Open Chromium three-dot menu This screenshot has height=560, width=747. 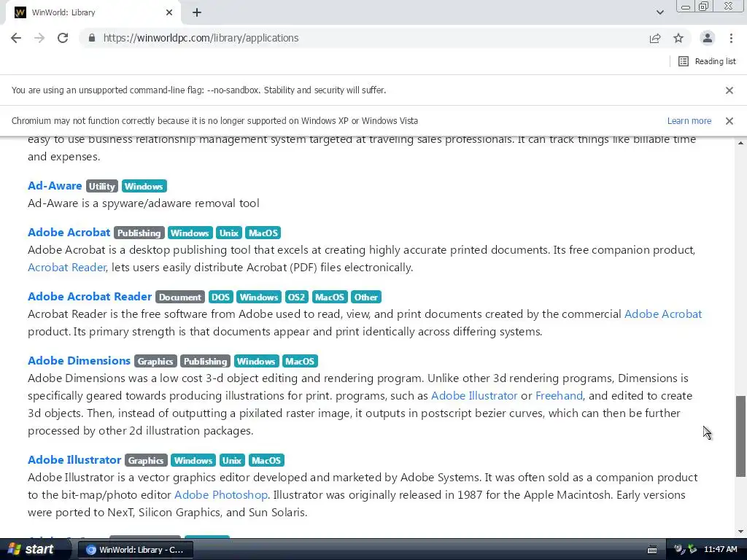(731, 38)
